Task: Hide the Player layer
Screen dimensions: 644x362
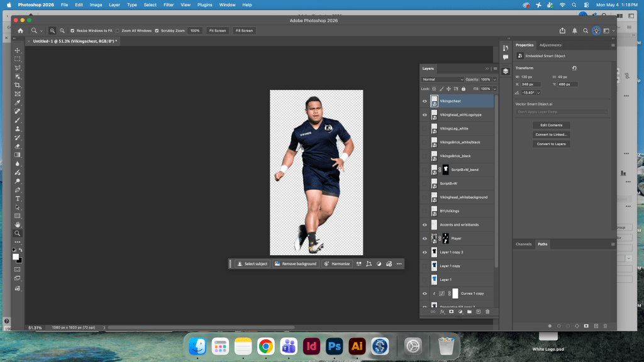Action: click(x=425, y=238)
